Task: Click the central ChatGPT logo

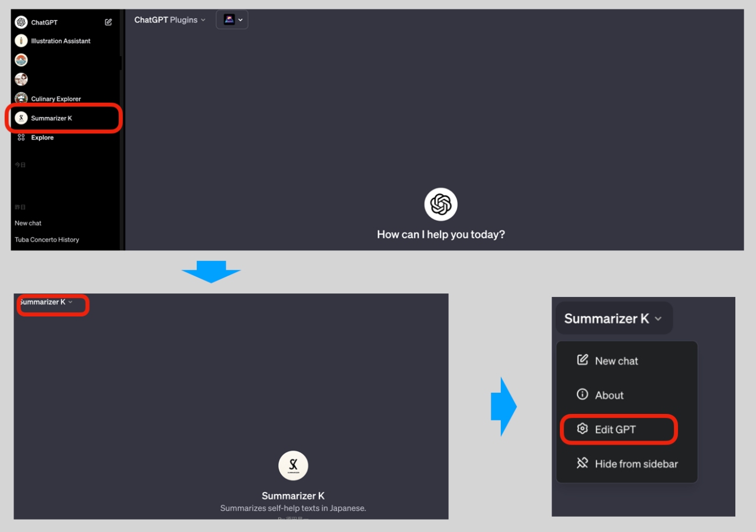Action: click(441, 204)
